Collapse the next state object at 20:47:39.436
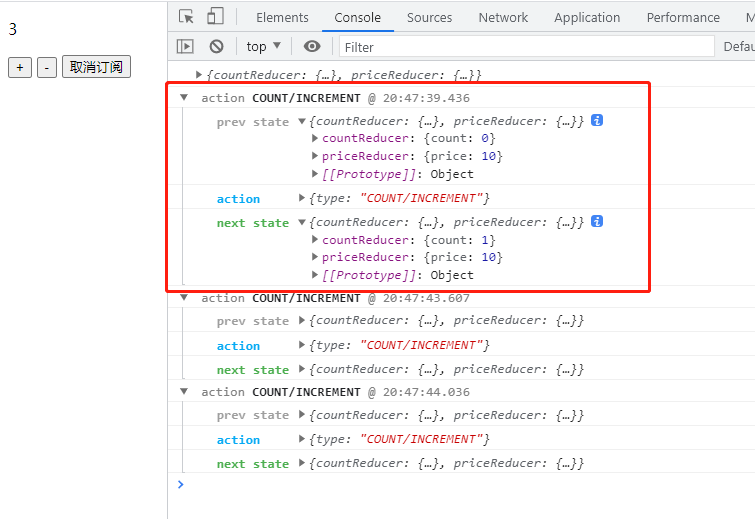The image size is (755, 519). click(x=301, y=222)
